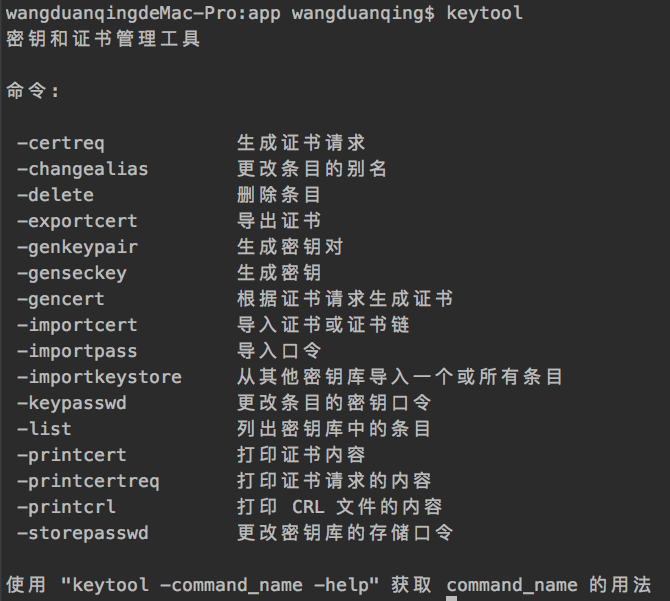Viewport: 670px width, 601px height.
Task: Click the -list command text
Action: [x=44, y=429]
